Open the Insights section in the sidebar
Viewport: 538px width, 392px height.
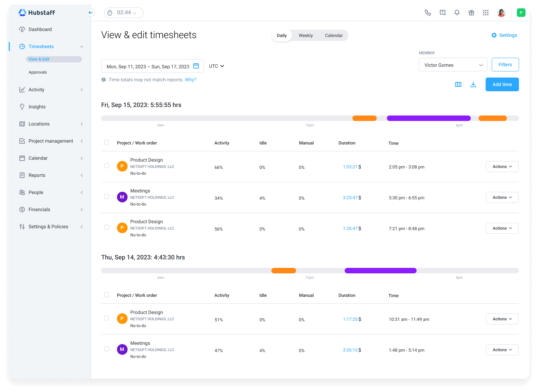coord(37,107)
